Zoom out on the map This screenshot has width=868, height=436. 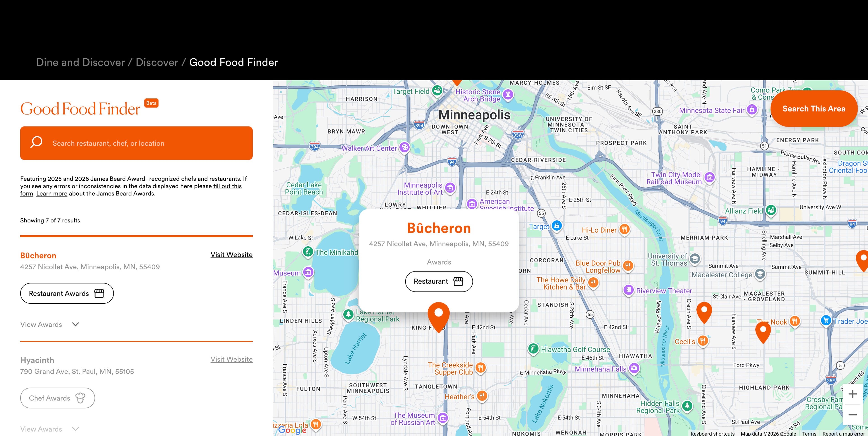tap(853, 415)
